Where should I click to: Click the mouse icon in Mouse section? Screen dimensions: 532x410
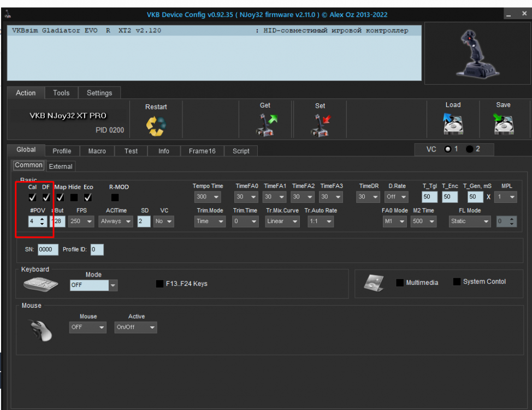pyautogui.click(x=41, y=330)
